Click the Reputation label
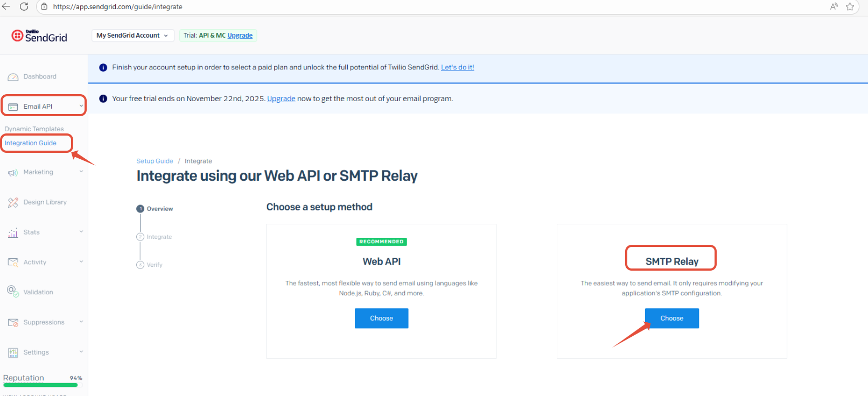Screen dimensions: 868x396 pyautogui.click(x=24, y=378)
